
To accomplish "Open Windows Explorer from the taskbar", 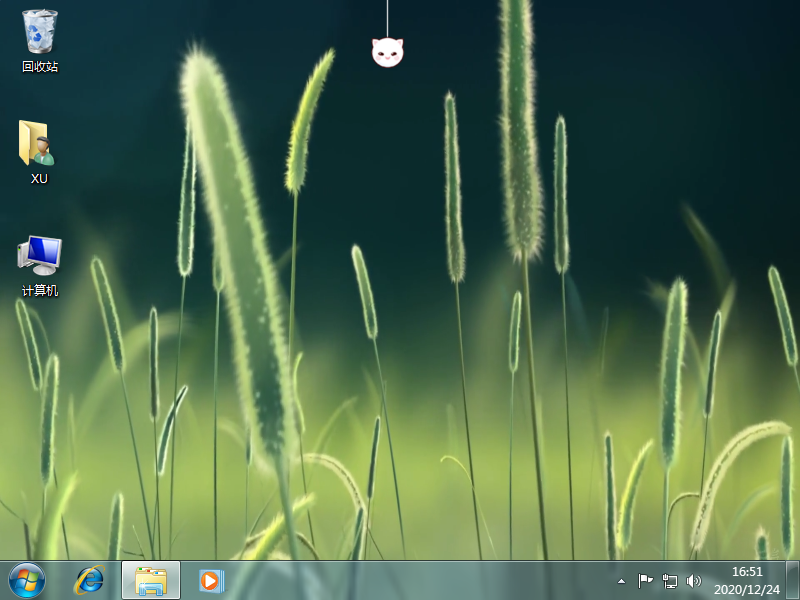I will point(151,580).
